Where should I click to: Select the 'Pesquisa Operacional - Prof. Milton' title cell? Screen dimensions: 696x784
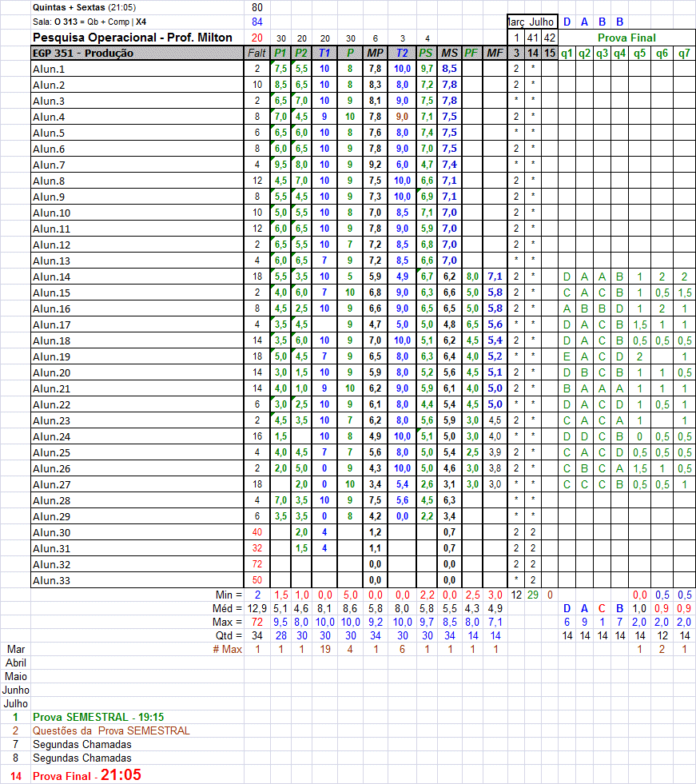point(133,38)
